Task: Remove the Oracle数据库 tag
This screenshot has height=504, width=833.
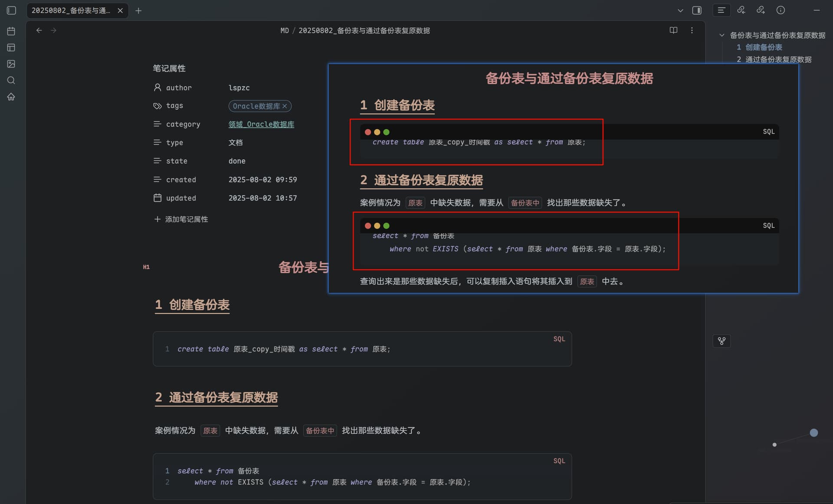Action: pyautogui.click(x=285, y=106)
